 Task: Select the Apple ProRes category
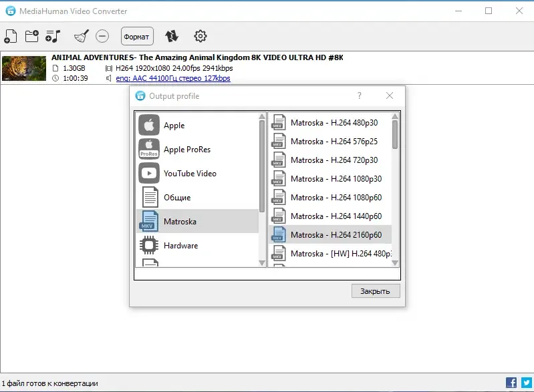coord(198,150)
